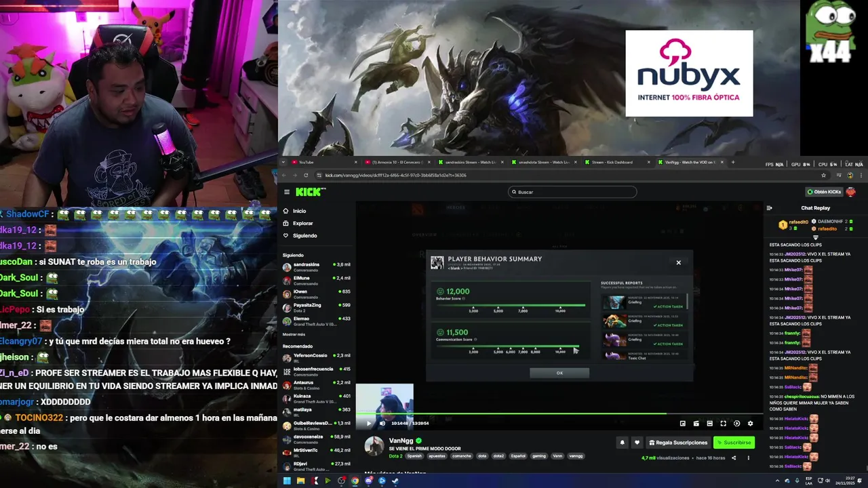
Task: Play the VOD with the play button
Action: pyautogui.click(x=369, y=424)
